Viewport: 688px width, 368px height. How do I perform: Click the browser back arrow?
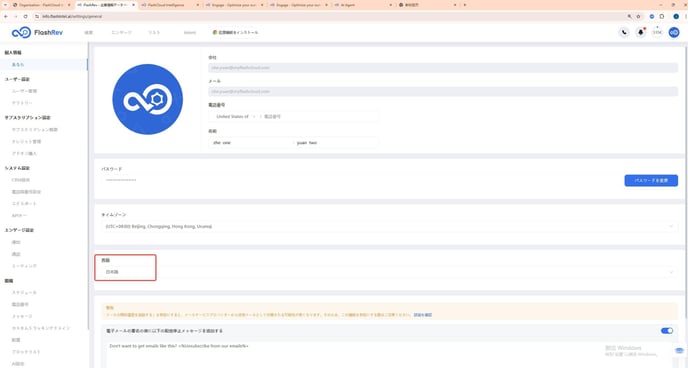[6, 16]
